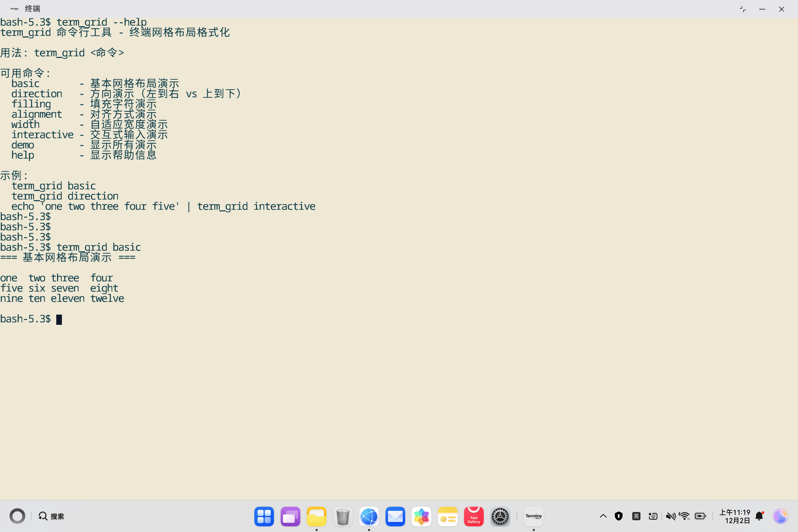Open the Settings gear icon
The image size is (798, 532).
[x=500, y=516]
